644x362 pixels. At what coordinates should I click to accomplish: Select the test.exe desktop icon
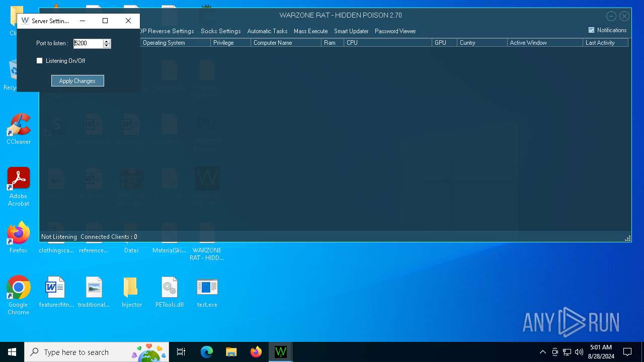coord(207,292)
